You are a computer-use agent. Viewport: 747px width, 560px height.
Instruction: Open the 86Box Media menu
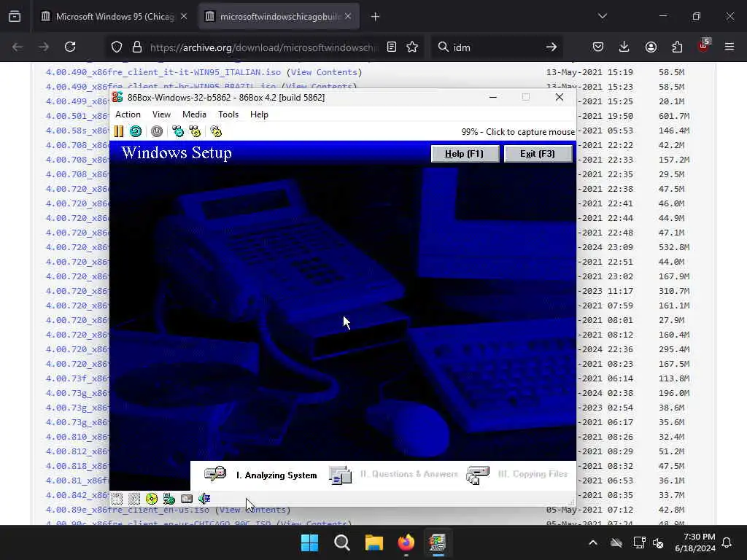pyautogui.click(x=194, y=114)
